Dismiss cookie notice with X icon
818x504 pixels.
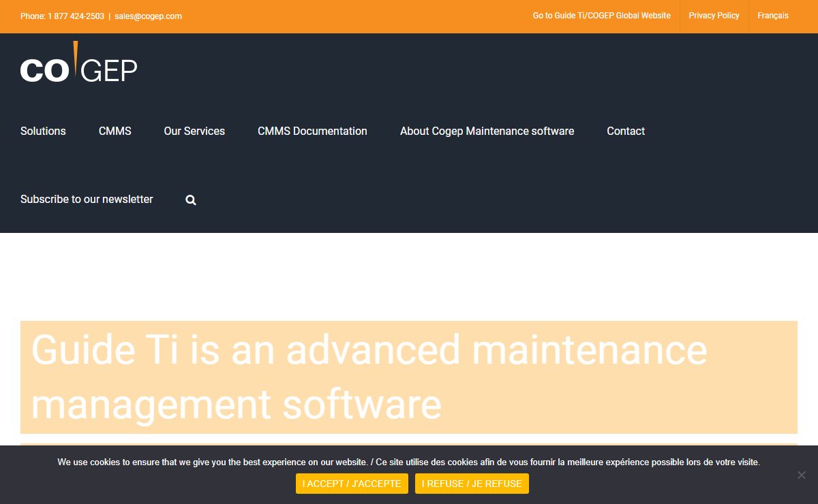802,475
